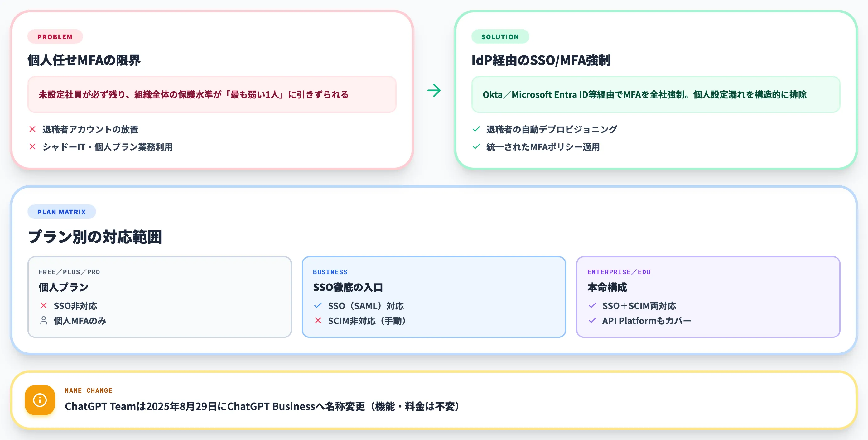The image size is (868, 440).
Task: Click the text SSO＋SCIM両対応
Action: pos(639,306)
